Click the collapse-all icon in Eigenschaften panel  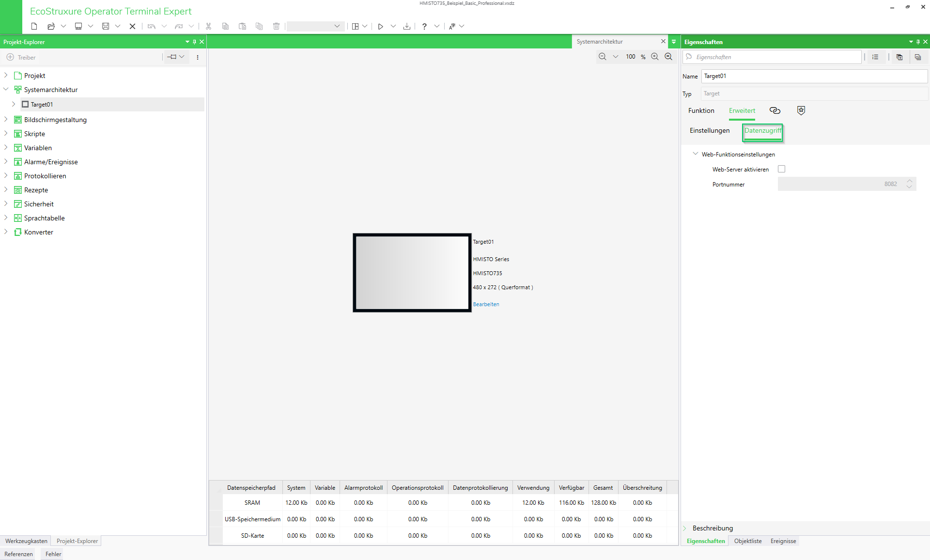point(917,57)
